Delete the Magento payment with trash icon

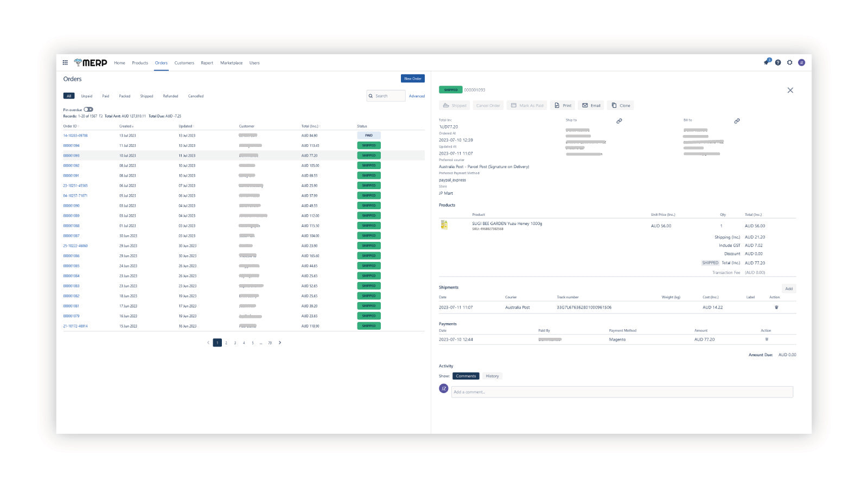click(x=767, y=339)
